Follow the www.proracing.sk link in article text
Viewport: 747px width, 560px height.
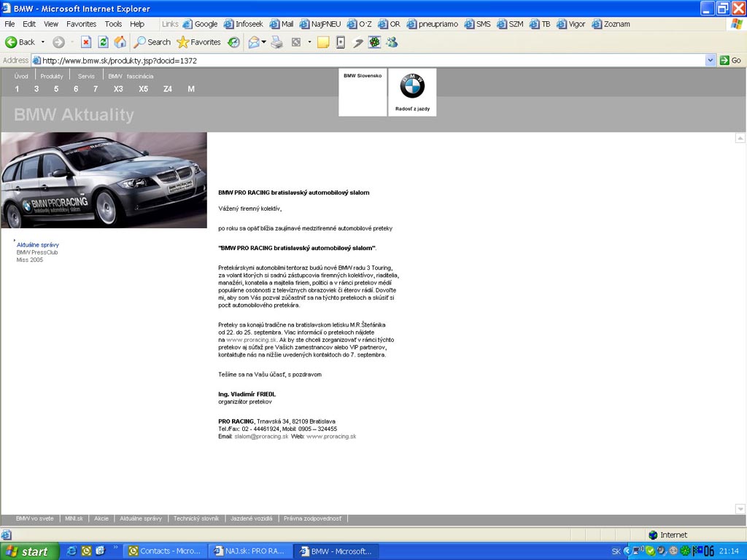[252, 340]
